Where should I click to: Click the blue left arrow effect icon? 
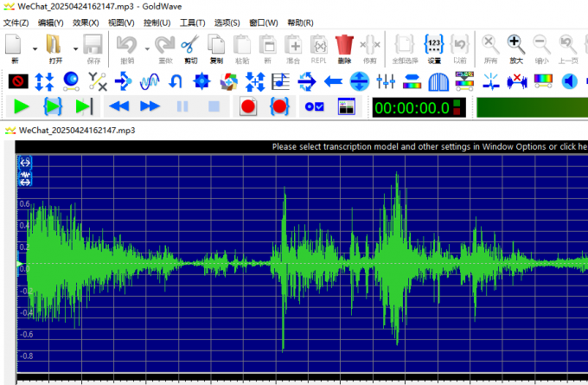(x=333, y=81)
